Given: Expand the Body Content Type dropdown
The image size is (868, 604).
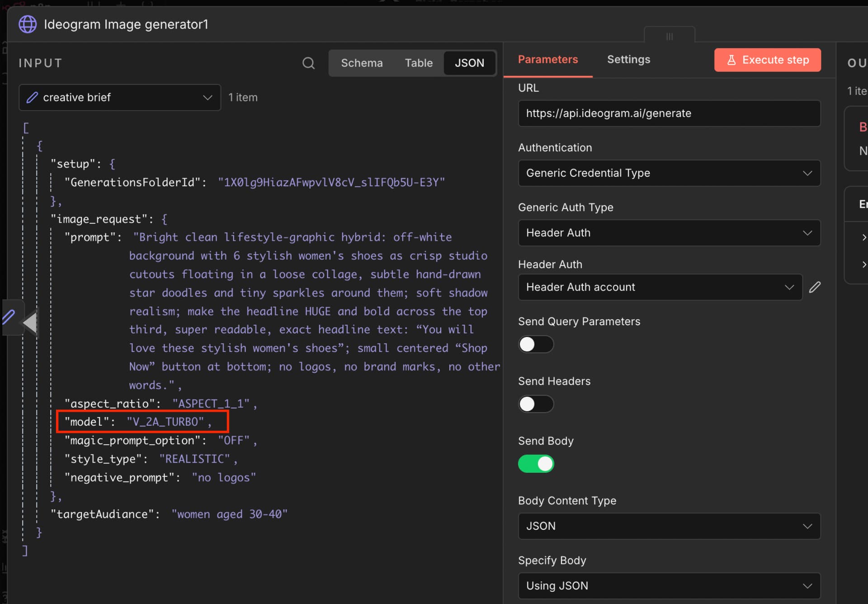Looking at the screenshot, I should 669,526.
